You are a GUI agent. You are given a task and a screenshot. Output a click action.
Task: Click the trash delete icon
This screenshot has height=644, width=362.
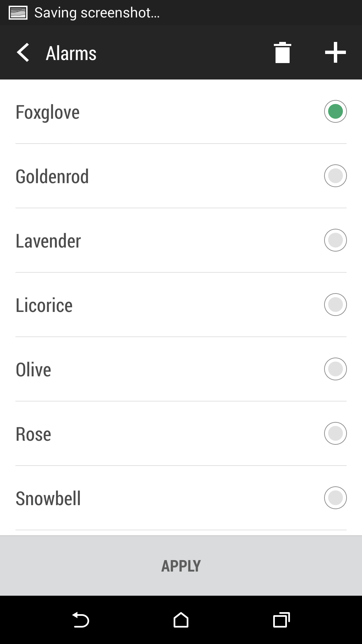pos(282,53)
